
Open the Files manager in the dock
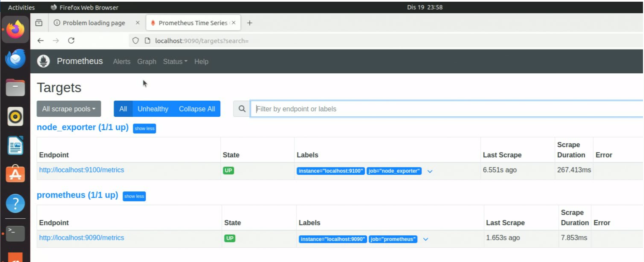pos(15,88)
